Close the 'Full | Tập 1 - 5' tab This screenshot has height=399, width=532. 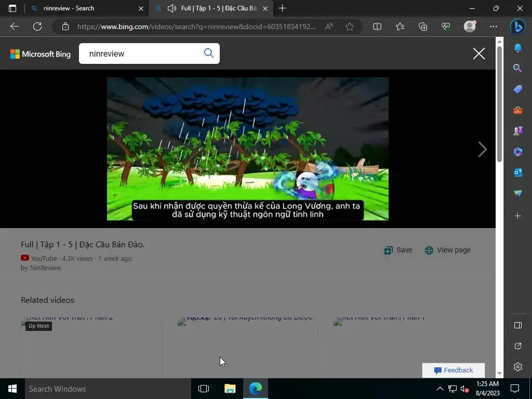265,8
